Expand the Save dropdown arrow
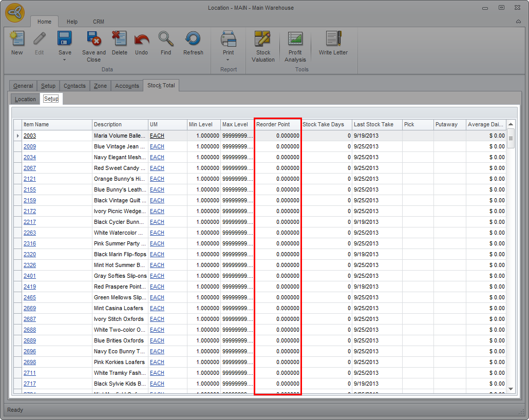The width and height of the screenshot is (529, 420). click(x=65, y=60)
